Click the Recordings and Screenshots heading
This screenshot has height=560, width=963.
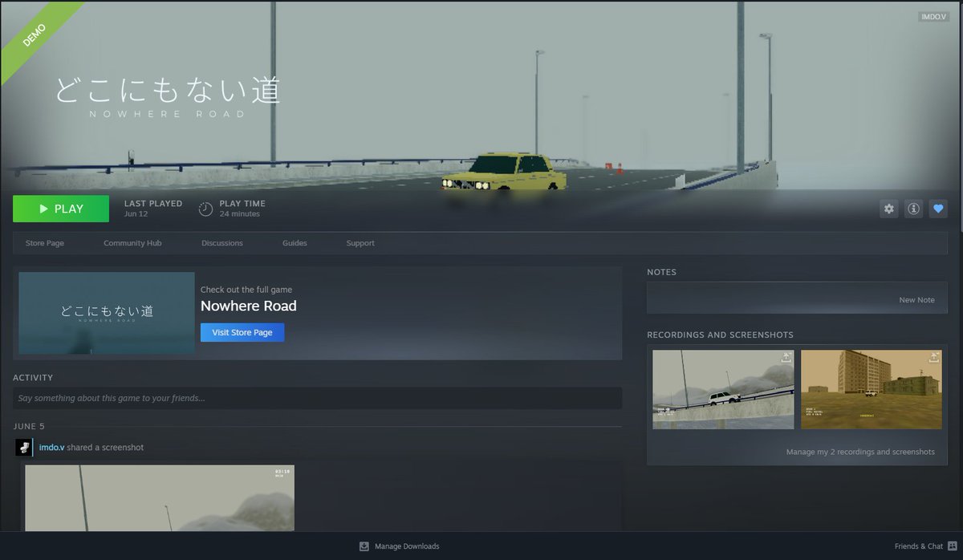coord(720,335)
